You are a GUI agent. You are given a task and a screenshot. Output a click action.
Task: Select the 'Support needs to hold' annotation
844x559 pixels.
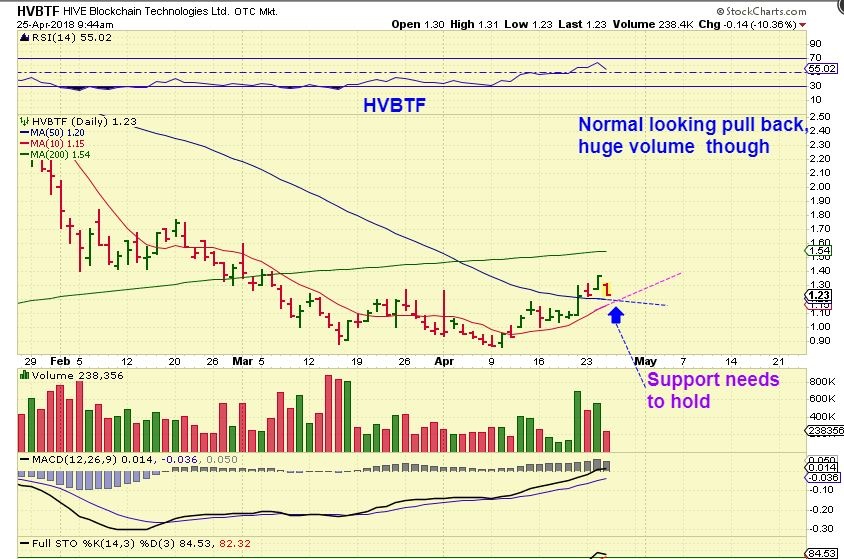[712, 390]
